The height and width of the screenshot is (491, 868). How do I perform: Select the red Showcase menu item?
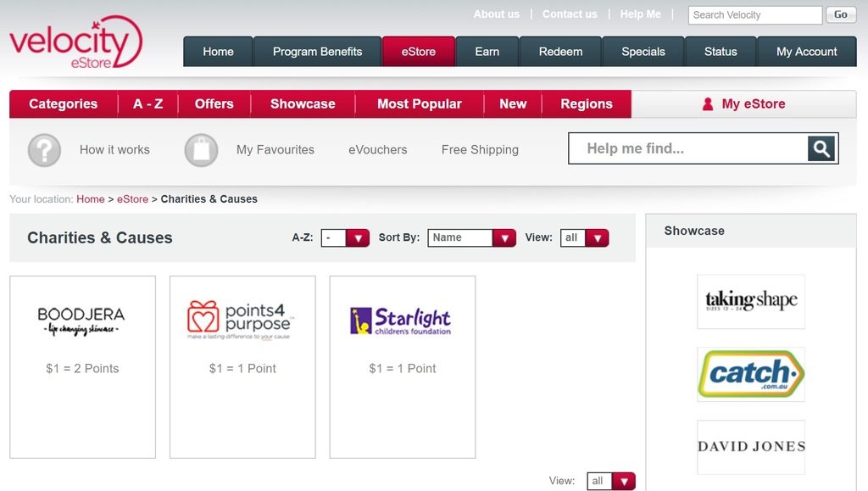click(303, 104)
